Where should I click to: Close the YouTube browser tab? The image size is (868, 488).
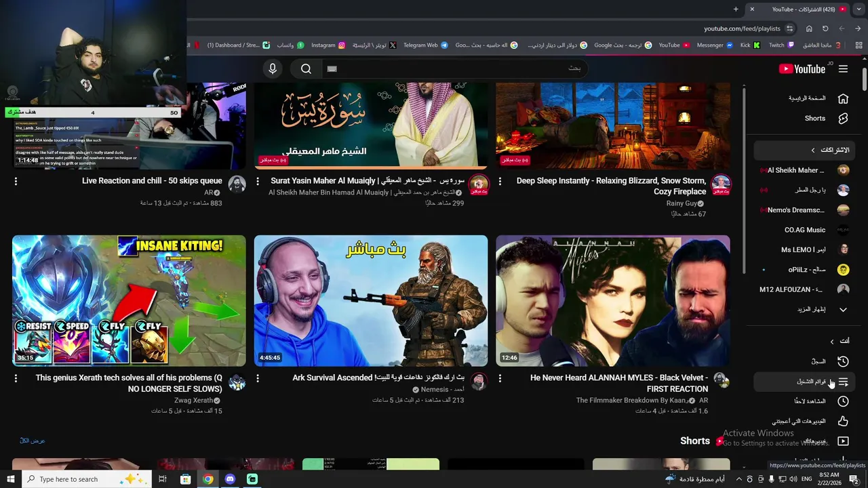(751, 9)
